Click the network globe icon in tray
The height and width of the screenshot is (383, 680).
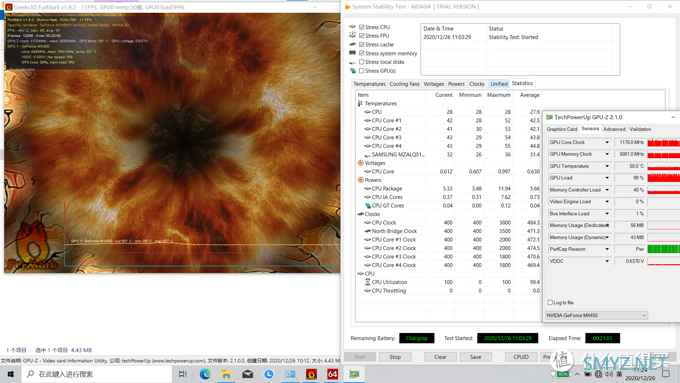[x=598, y=374]
